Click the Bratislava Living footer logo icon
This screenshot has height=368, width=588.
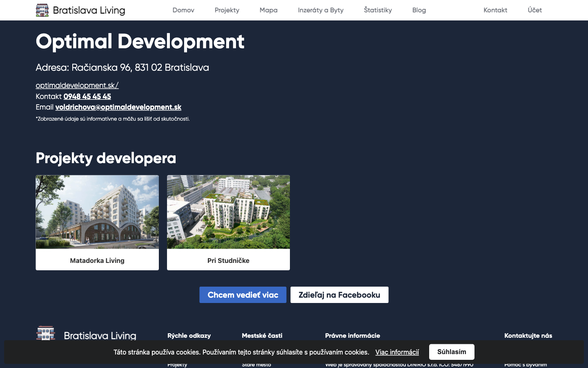pyautogui.click(x=46, y=333)
